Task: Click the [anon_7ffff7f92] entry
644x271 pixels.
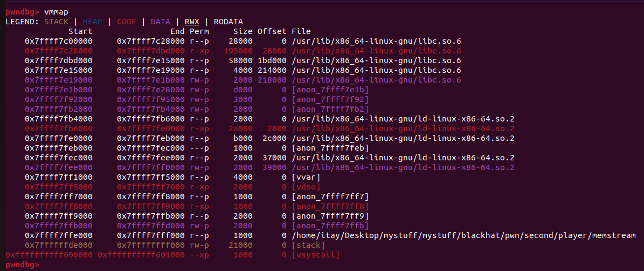Action: click(x=330, y=99)
